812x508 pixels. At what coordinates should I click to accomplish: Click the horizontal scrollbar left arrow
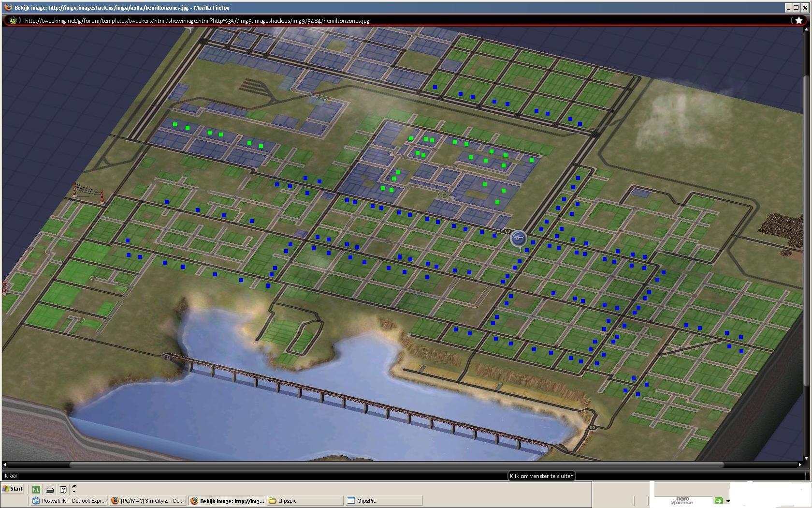(x=5, y=464)
